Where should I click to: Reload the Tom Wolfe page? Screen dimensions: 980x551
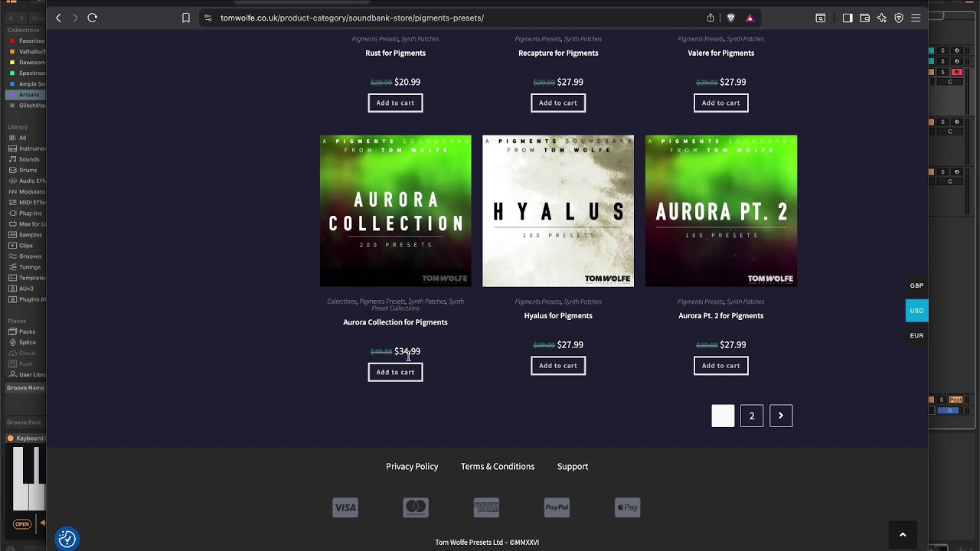93,18
